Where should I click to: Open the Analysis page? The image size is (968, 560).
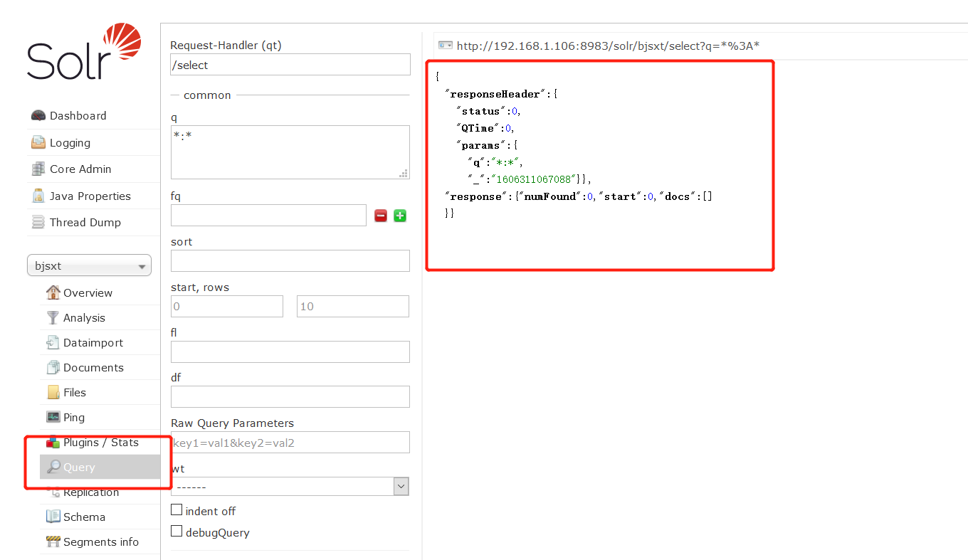pos(84,317)
